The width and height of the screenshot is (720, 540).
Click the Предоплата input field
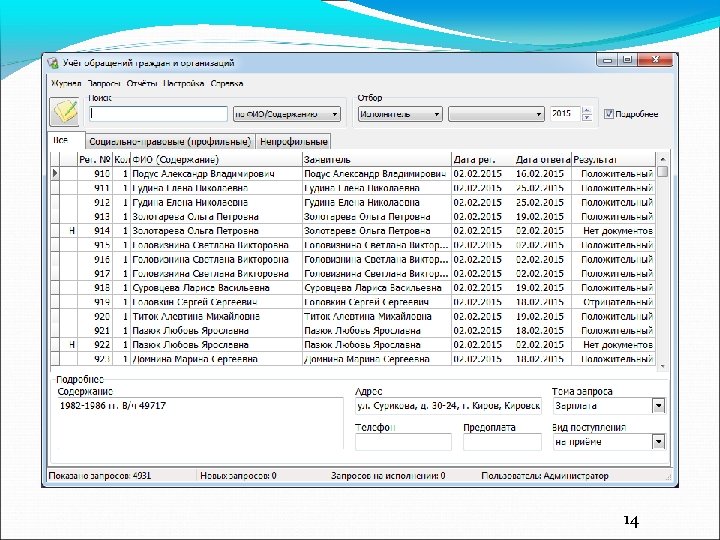point(502,442)
